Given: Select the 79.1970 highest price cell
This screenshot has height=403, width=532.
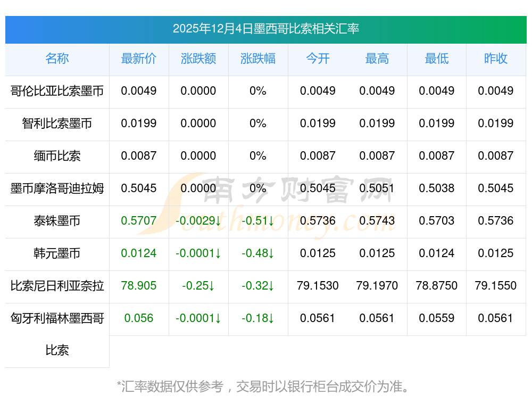Looking at the screenshot, I should coord(377,286).
